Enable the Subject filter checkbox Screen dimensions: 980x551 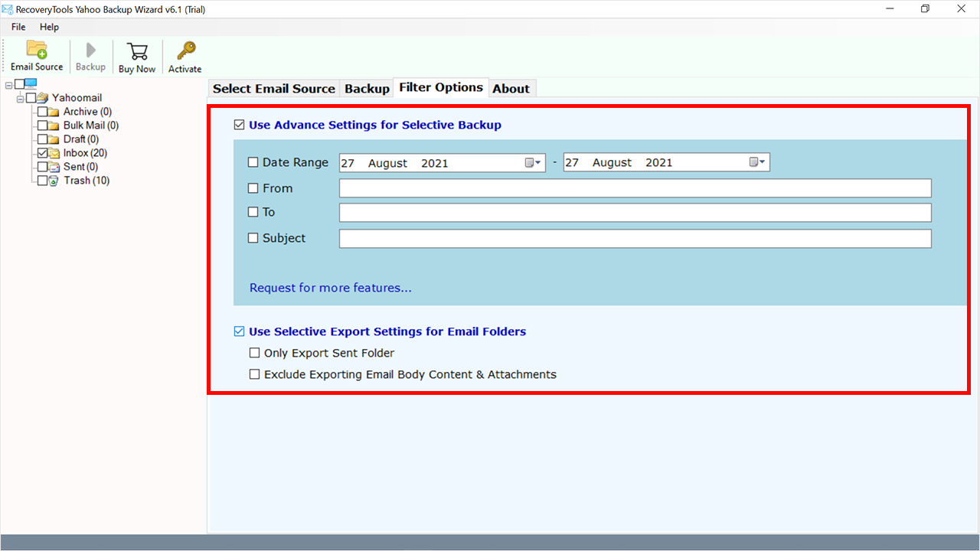click(253, 238)
